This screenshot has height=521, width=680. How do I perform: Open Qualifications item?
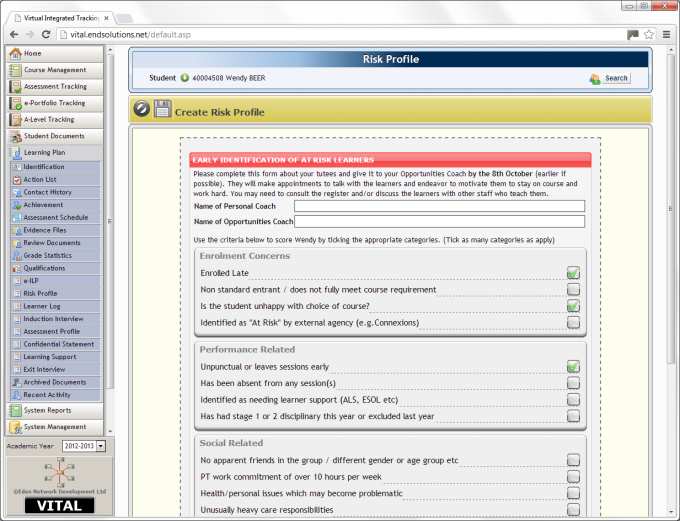tap(56, 268)
